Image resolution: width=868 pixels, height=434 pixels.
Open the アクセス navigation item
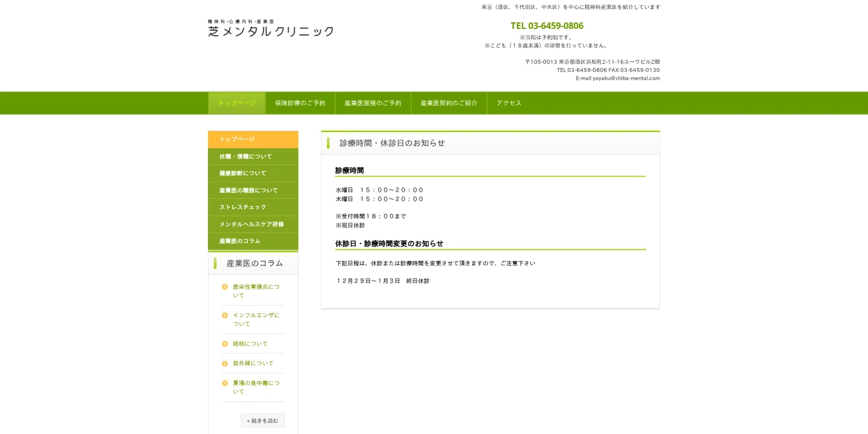[x=509, y=103]
